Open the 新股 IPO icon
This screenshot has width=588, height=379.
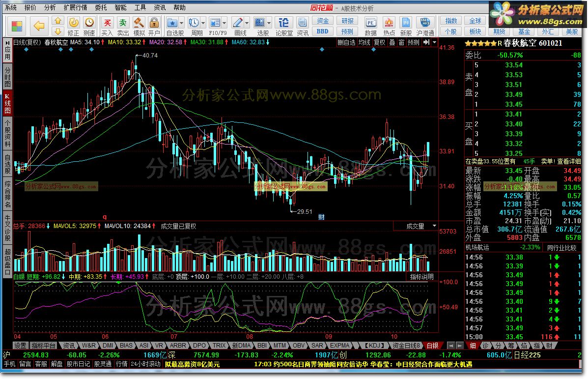coord(406,23)
